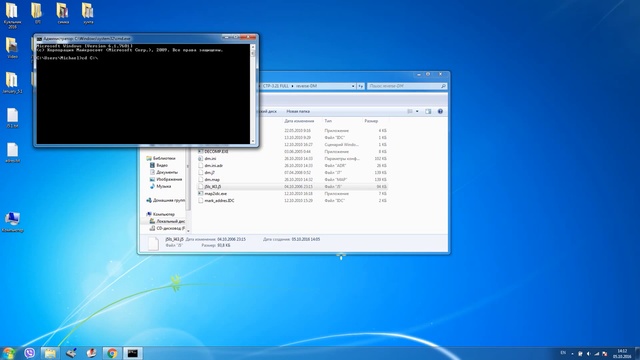The height and width of the screenshot is (360, 640).
Task: Click the cmd window scroll-down arrow
Action: [x=253, y=141]
